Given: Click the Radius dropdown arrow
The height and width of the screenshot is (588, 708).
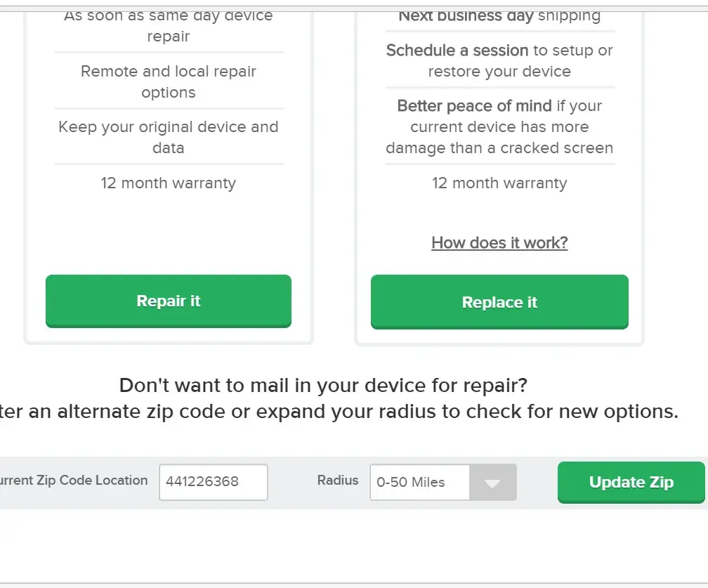Looking at the screenshot, I should click(492, 483).
